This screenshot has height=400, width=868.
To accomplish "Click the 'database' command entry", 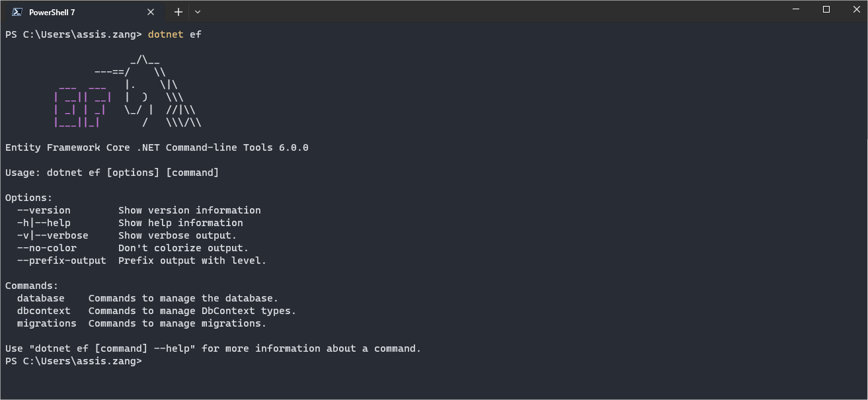I will click(x=41, y=298).
